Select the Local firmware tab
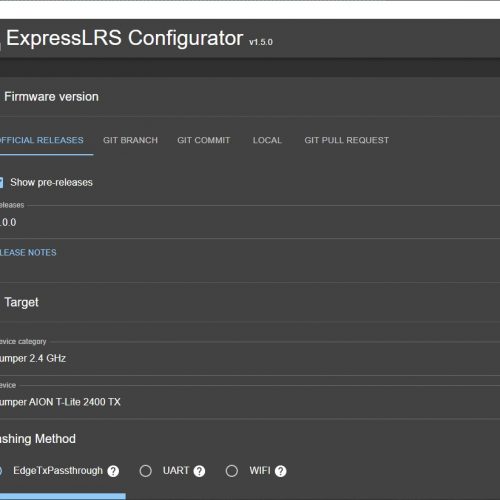 (267, 140)
